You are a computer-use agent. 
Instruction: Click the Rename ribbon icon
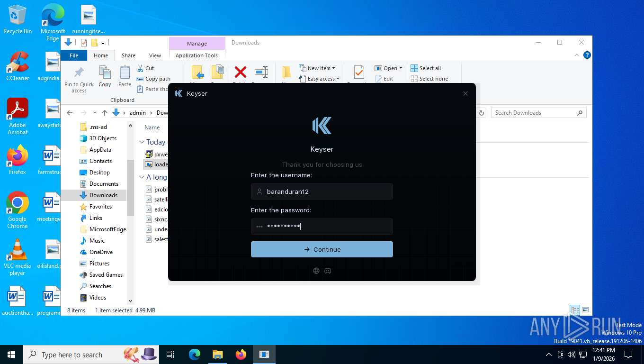(x=261, y=73)
